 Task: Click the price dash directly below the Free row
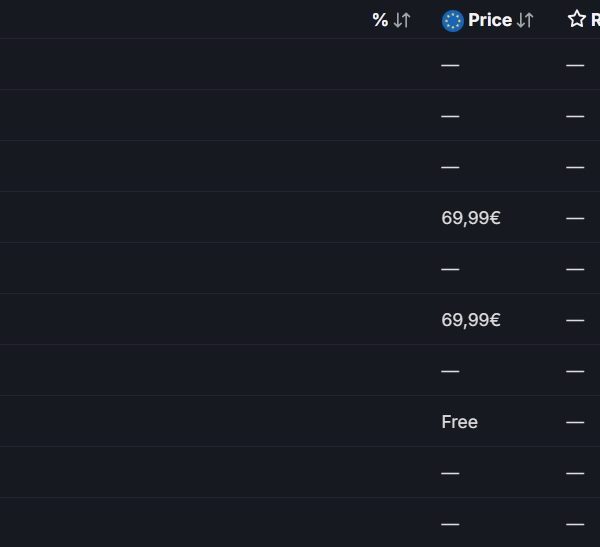450,473
